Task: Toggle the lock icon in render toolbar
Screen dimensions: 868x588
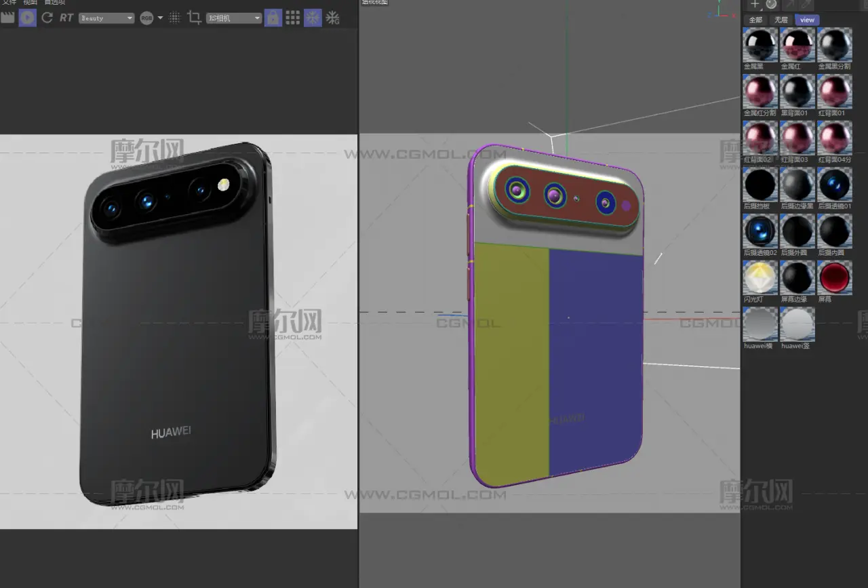Action: coord(273,18)
